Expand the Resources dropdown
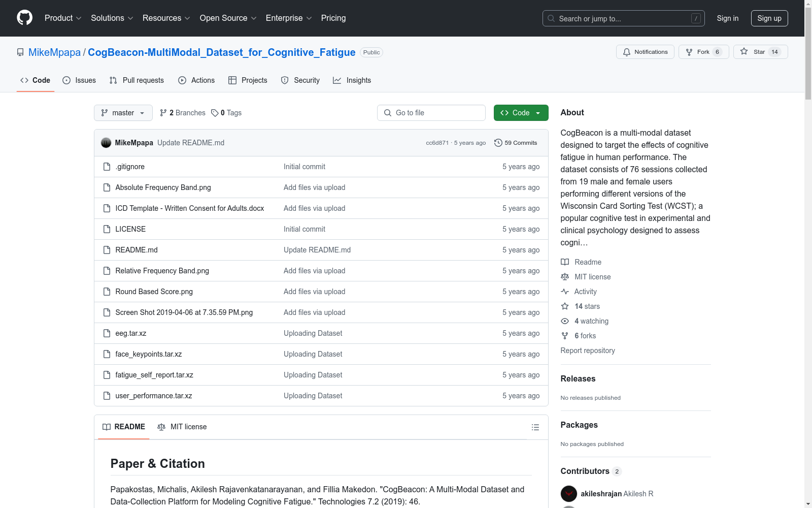 166,18
